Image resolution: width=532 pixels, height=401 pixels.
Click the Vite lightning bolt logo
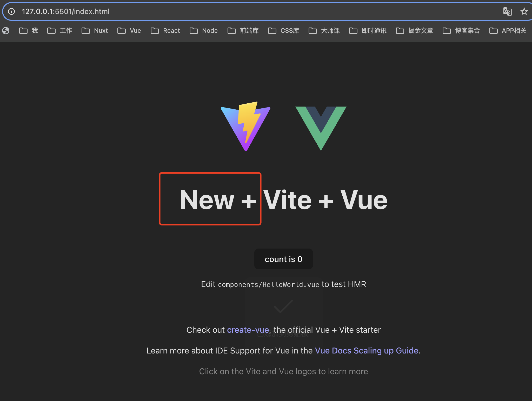point(246,126)
